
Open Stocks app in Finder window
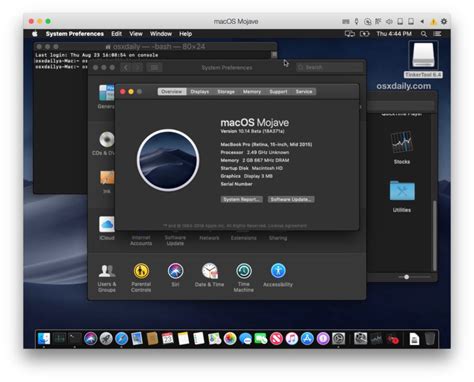click(x=402, y=147)
